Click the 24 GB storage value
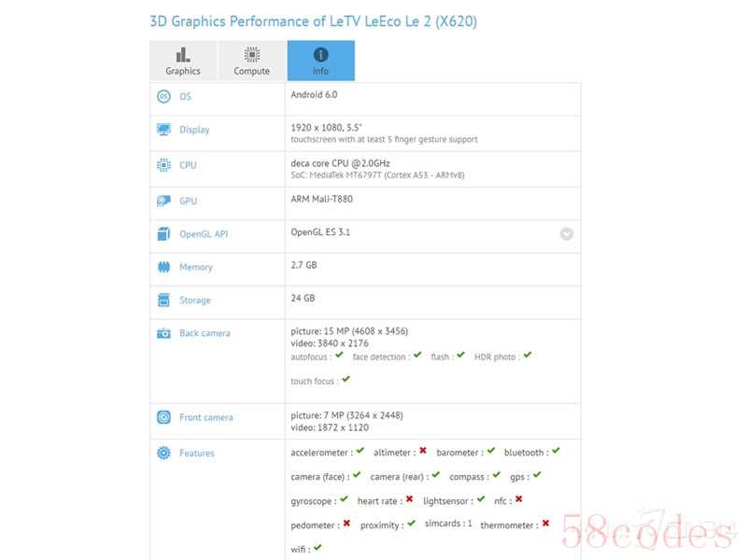 (x=303, y=298)
